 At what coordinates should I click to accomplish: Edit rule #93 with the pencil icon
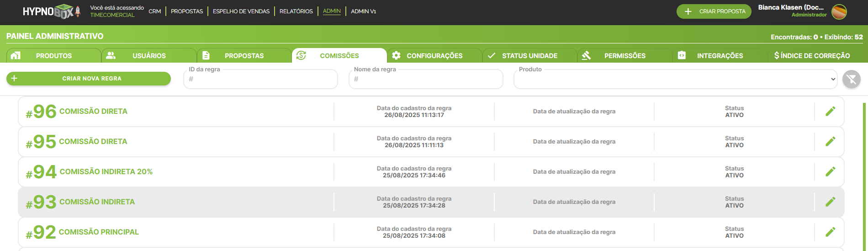pos(831,202)
